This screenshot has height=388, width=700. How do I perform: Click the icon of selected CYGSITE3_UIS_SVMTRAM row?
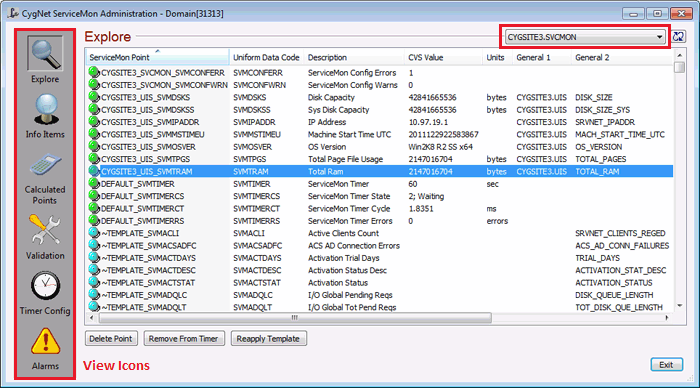coord(94,171)
